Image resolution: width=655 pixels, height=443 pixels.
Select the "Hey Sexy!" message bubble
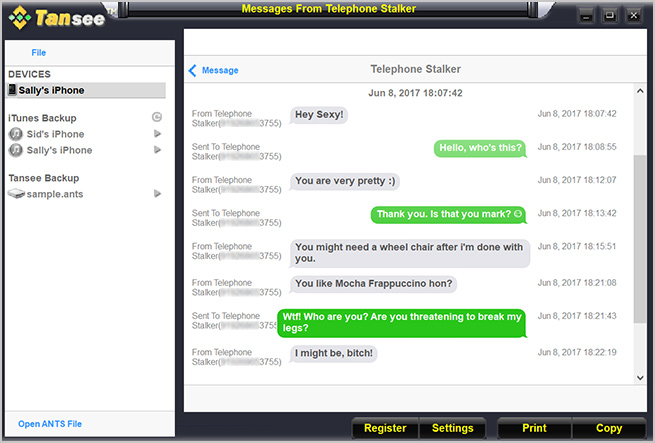(x=320, y=115)
